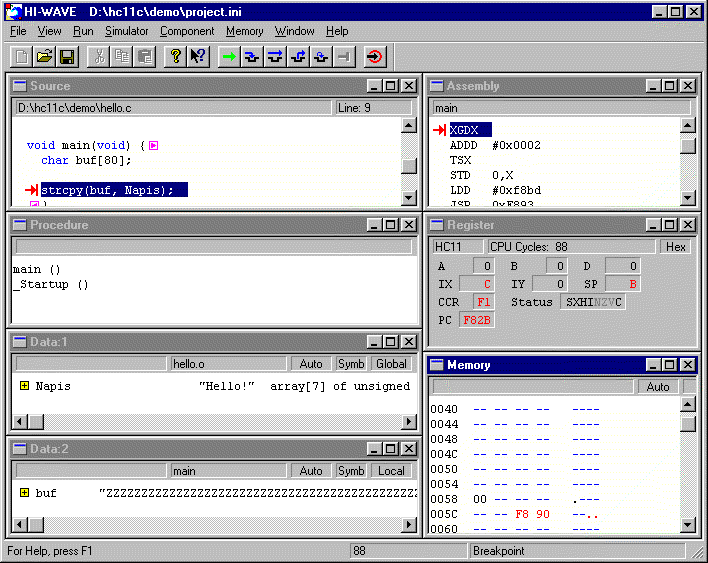Click memory address row 005C
The image size is (708, 563).
pyautogui.click(x=444, y=514)
